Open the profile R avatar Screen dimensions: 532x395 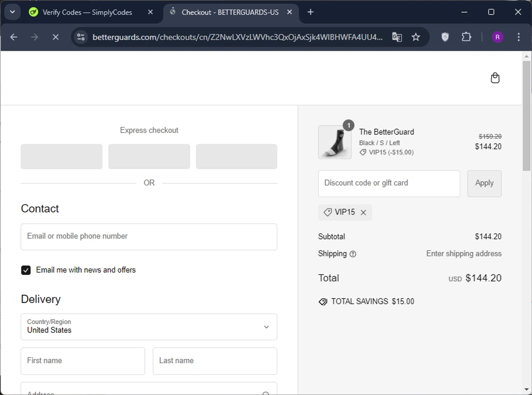[498, 37]
